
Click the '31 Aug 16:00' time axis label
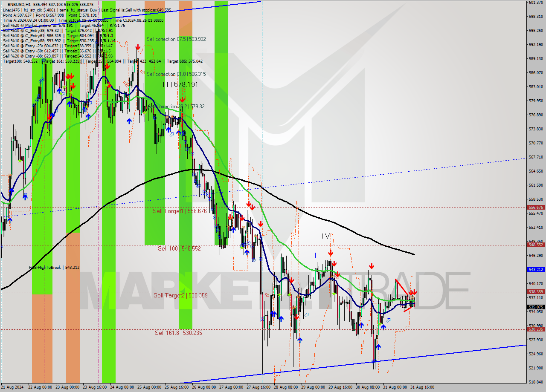tap(422, 387)
